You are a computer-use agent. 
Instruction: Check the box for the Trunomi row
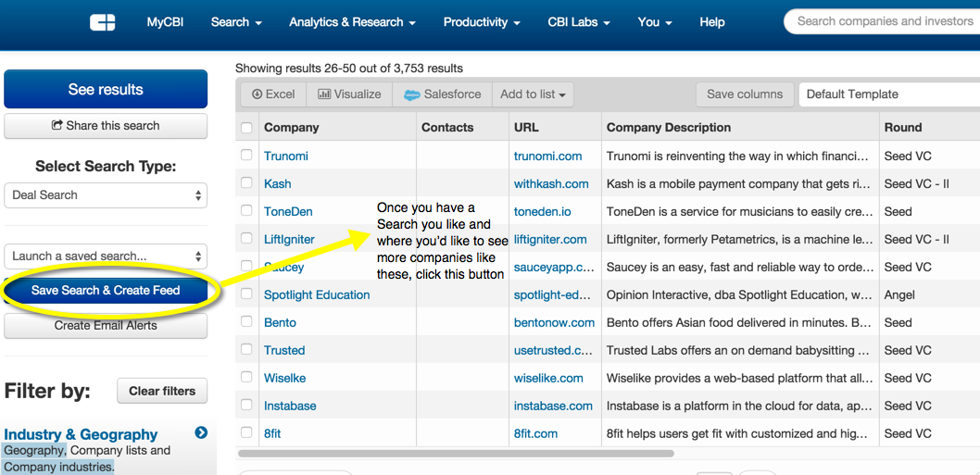point(247,155)
